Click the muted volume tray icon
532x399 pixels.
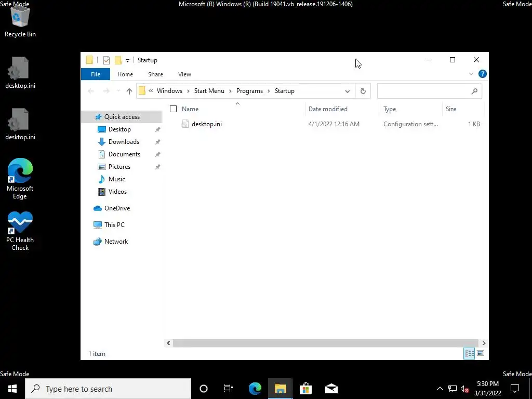click(464, 389)
